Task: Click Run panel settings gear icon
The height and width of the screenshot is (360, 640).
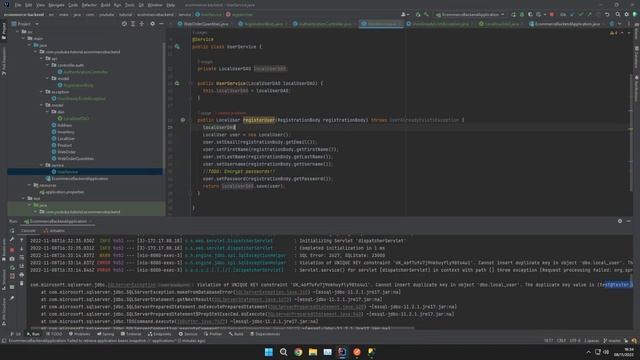Action: (x=620, y=221)
